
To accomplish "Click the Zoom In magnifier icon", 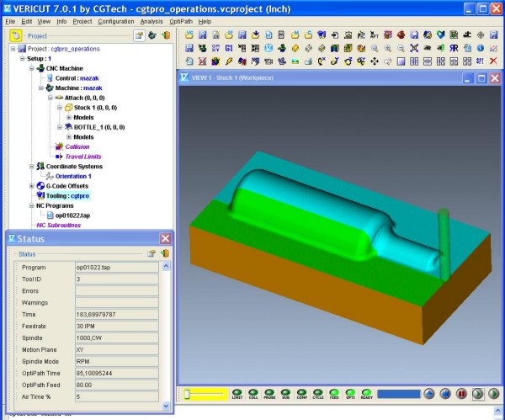I will pos(388,48).
